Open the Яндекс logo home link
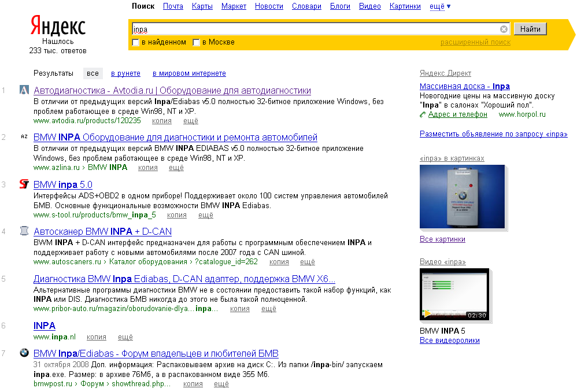Screen dimensions: 577x392 (58, 25)
